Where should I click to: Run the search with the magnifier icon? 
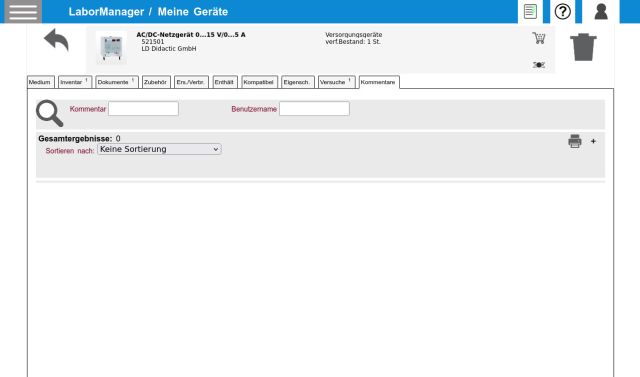[x=49, y=113]
